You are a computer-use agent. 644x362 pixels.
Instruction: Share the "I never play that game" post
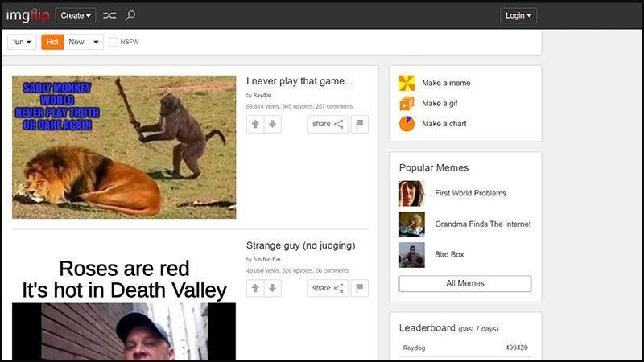tap(328, 124)
